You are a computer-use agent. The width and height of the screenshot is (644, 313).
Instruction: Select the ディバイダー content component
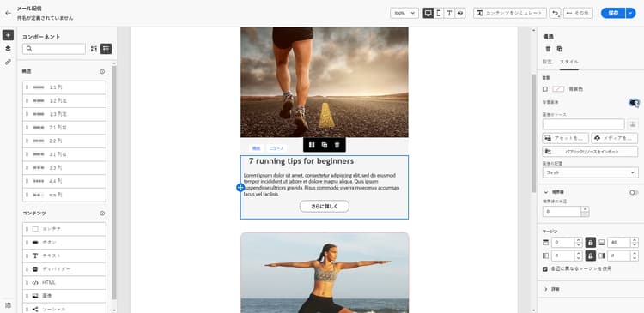tap(64, 269)
